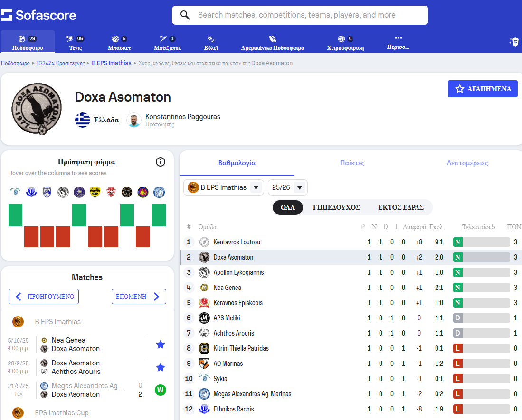Select the ΕΚΤΟΣ ΕΔΡΑΣ standings filter

coord(401,207)
